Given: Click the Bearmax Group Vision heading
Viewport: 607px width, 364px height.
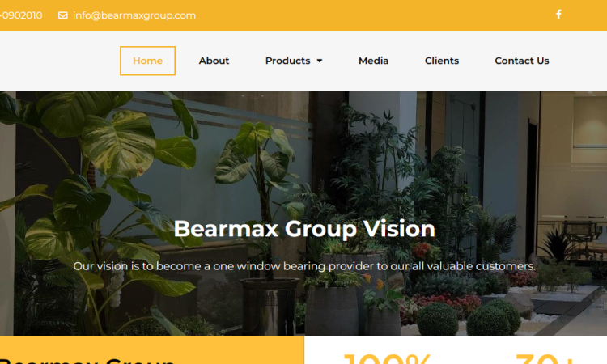Looking at the screenshot, I should point(304,229).
